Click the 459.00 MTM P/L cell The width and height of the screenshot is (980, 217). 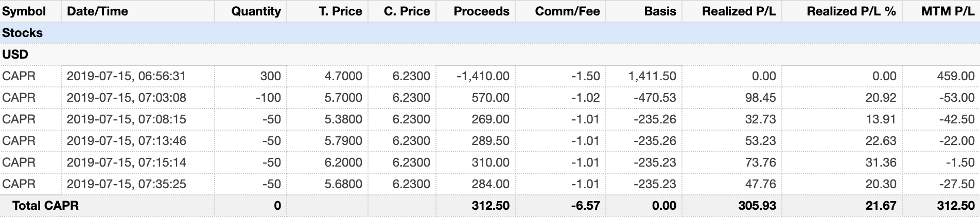pyautogui.click(x=955, y=76)
